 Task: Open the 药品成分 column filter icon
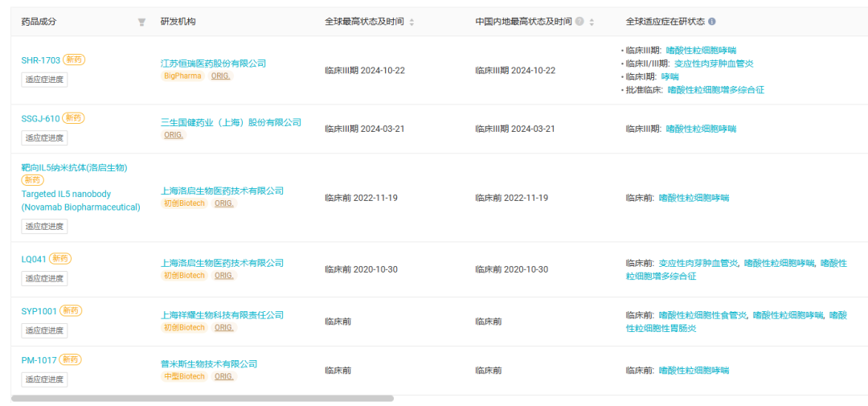(x=141, y=22)
